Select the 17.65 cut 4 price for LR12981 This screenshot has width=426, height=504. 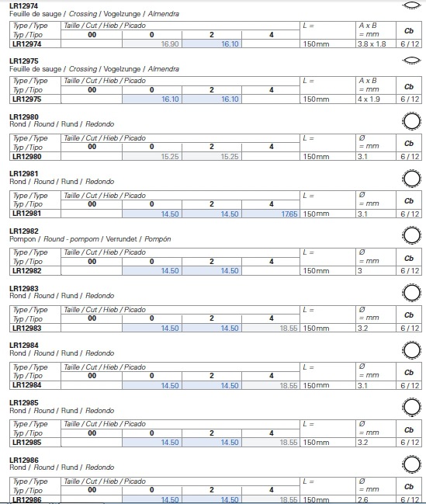click(271, 214)
